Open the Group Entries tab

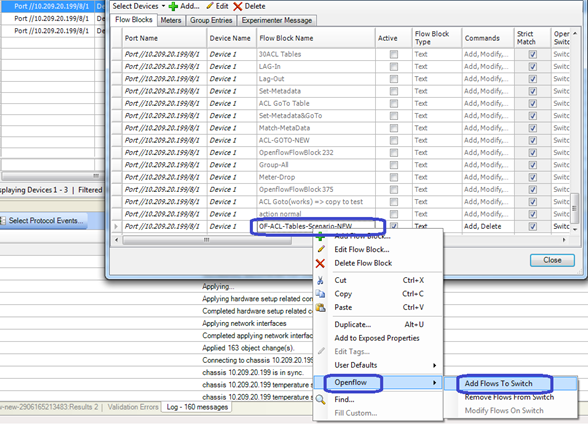[x=211, y=20]
